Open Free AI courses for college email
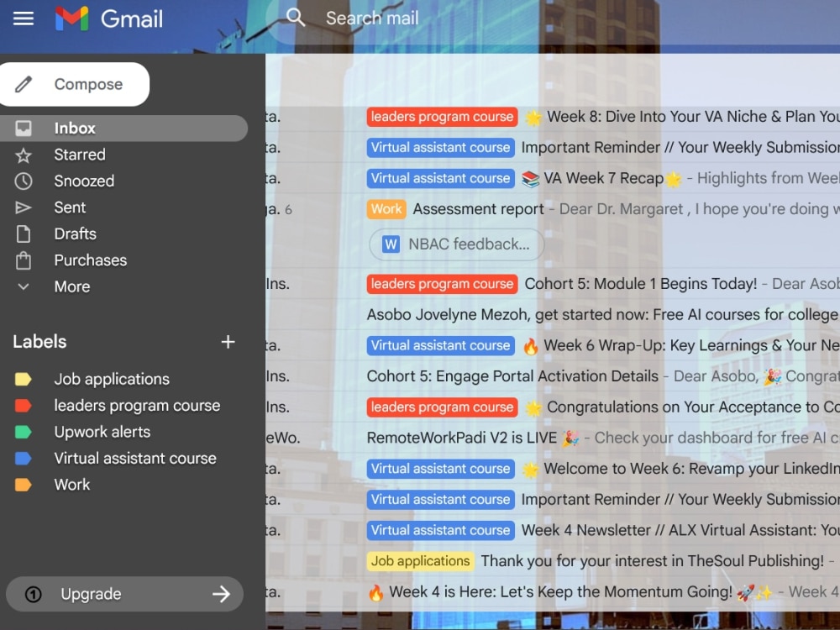The image size is (840, 630). pyautogui.click(x=553, y=314)
